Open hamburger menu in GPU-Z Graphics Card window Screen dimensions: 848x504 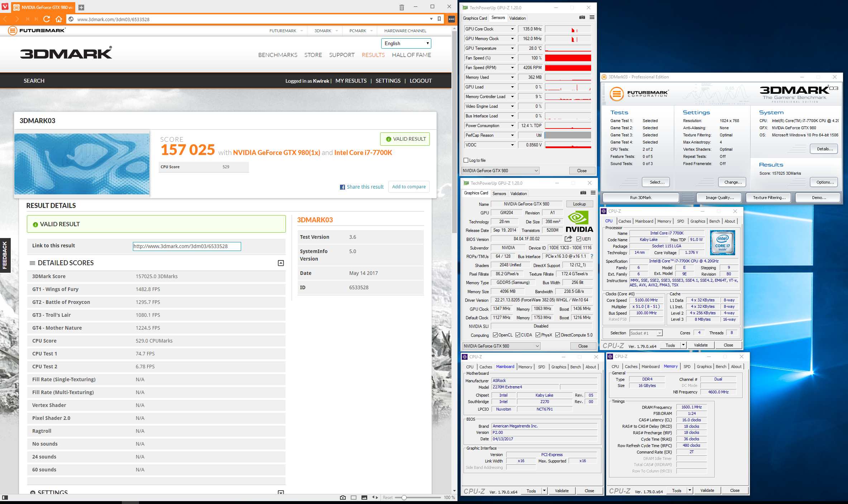pyautogui.click(x=593, y=193)
